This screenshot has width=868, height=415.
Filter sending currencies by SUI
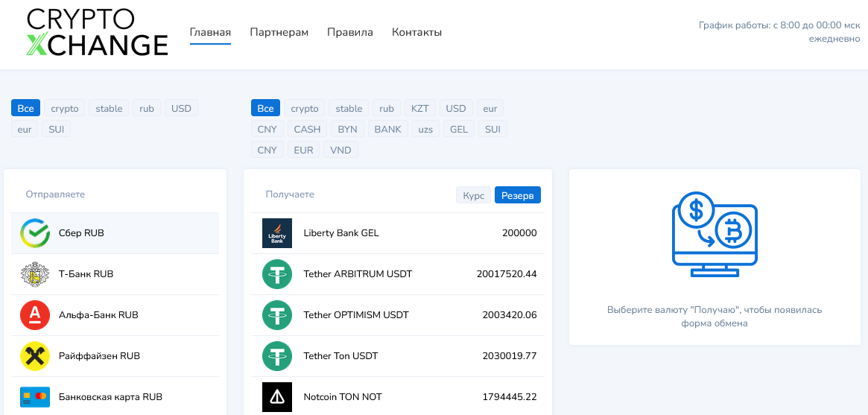[x=57, y=130]
